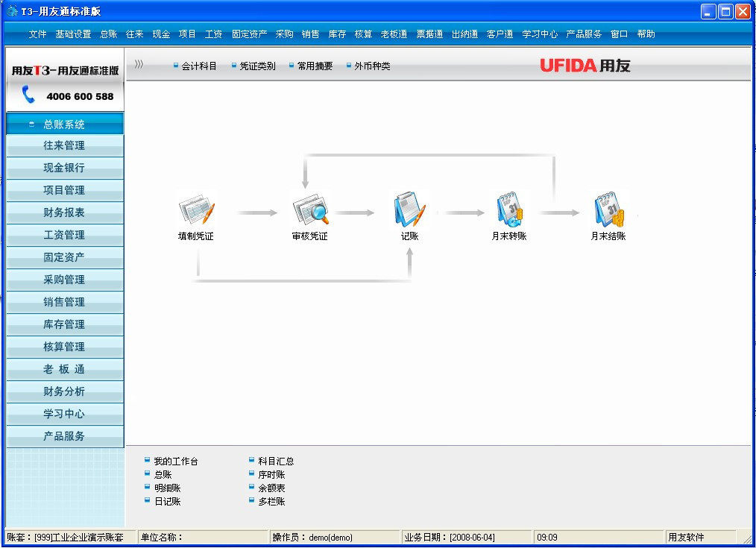Open the 文件 menu
Image resolution: width=756 pixels, height=548 pixels.
pyautogui.click(x=37, y=34)
